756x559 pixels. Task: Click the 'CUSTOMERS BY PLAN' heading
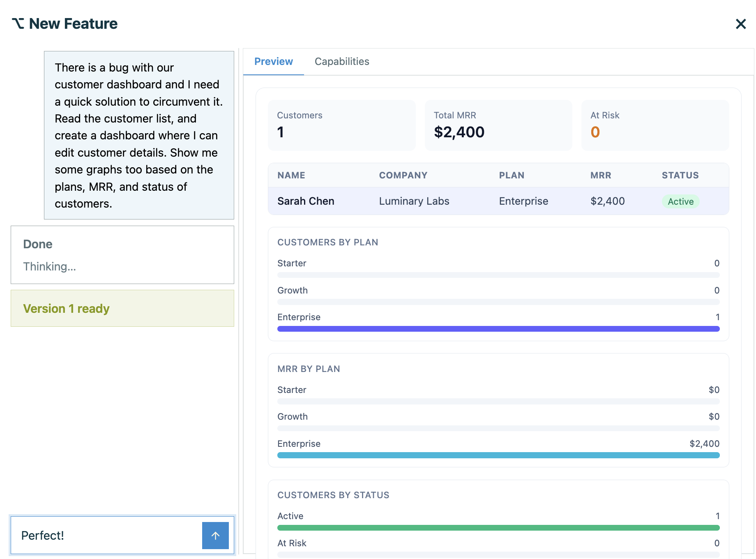point(328,243)
